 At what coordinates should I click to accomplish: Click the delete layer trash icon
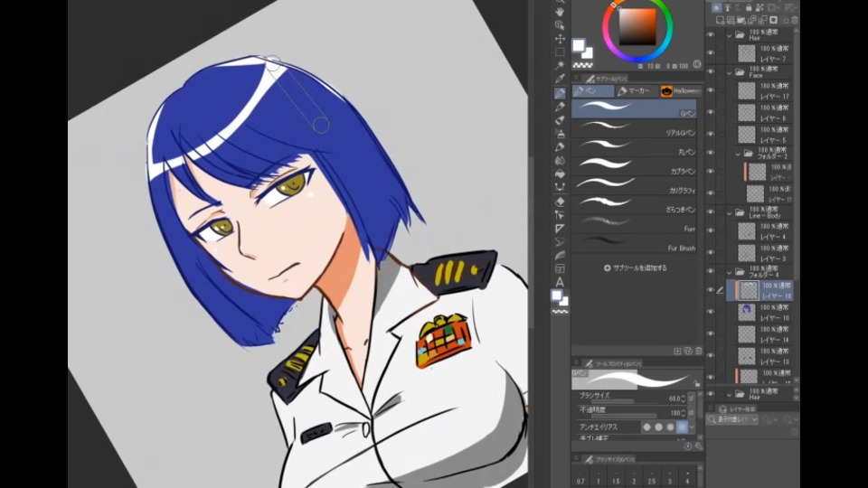pos(795,20)
